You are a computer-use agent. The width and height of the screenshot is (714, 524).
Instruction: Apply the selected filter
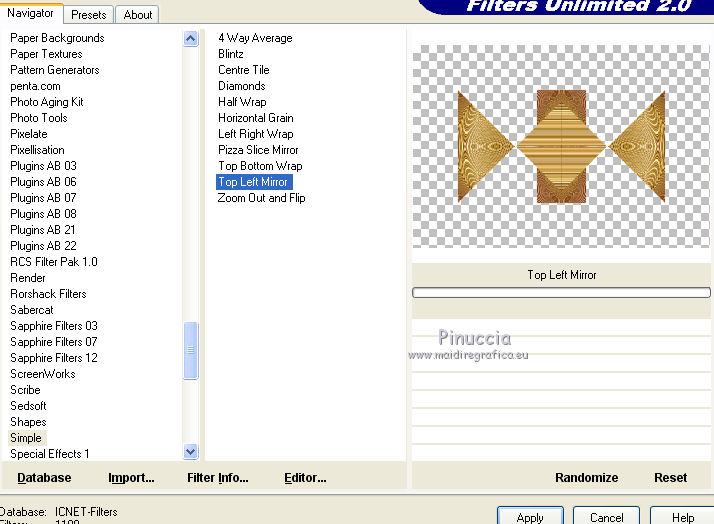(530, 517)
